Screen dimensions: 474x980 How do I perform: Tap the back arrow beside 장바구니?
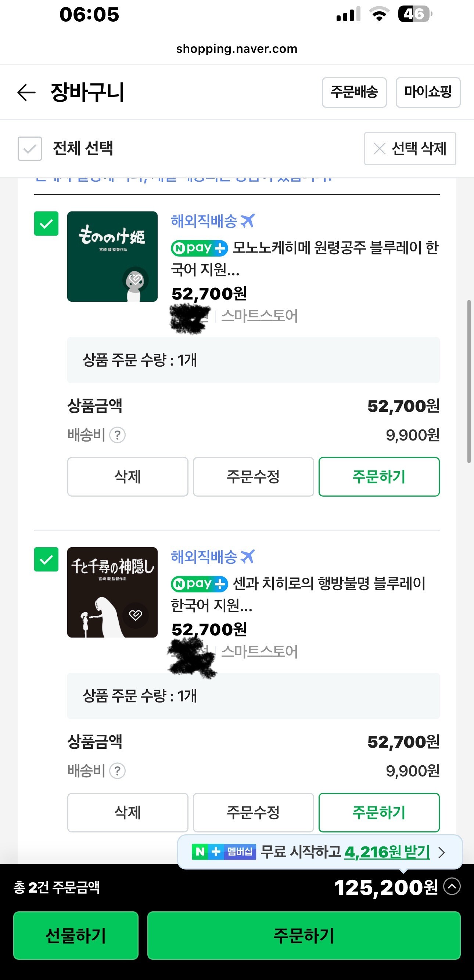pos(26,92)
